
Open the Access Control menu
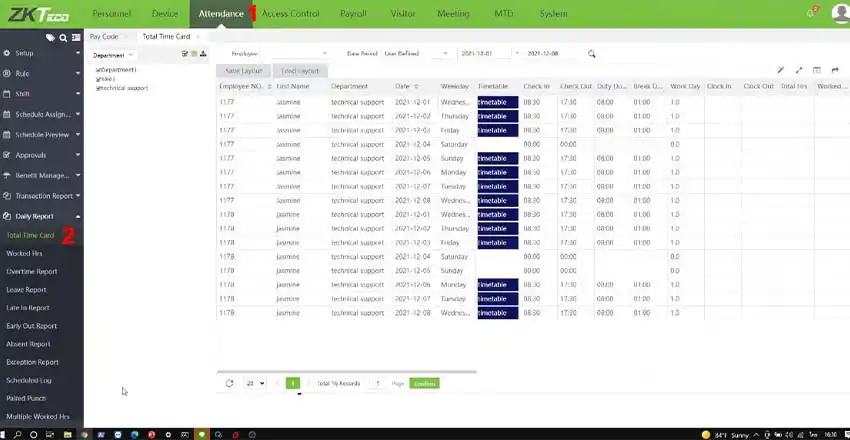[291, 14]
